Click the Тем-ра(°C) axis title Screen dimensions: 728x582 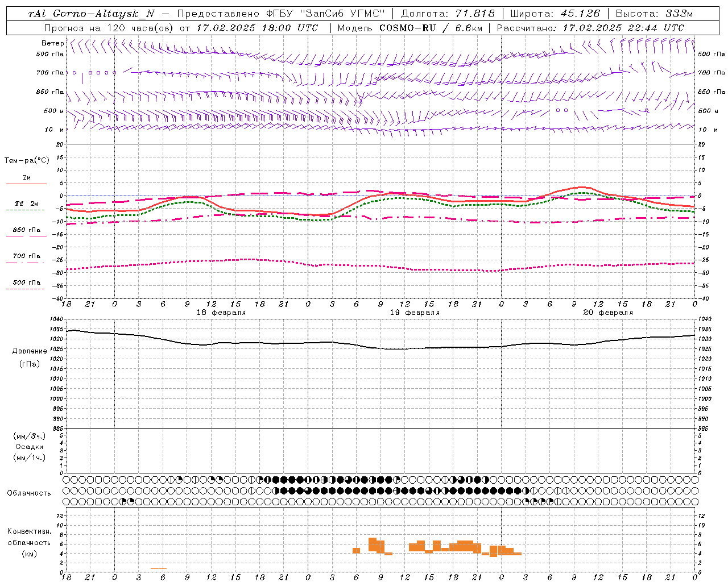(x=27, y=160)
